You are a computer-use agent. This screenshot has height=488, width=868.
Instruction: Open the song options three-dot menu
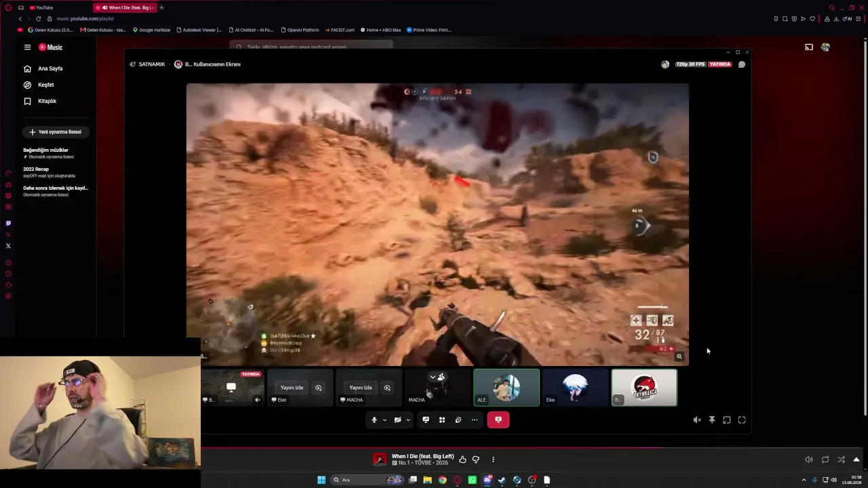coord(493,460)
